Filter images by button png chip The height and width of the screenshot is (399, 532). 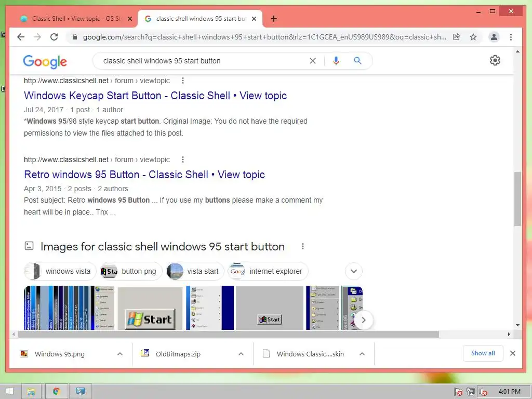131,271
